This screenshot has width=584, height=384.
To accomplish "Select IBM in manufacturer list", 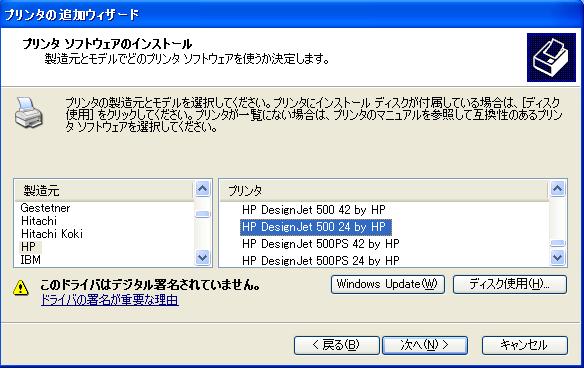I will (31, 260).
